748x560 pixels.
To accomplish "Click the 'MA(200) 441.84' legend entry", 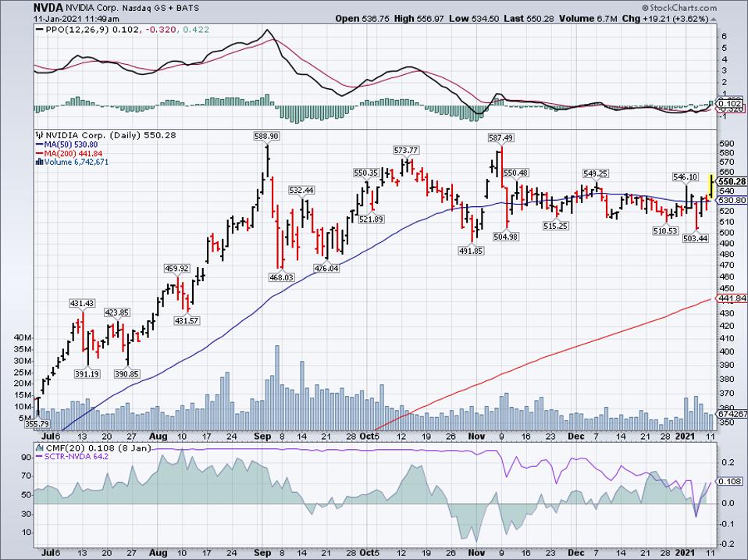I will (69, 154).
